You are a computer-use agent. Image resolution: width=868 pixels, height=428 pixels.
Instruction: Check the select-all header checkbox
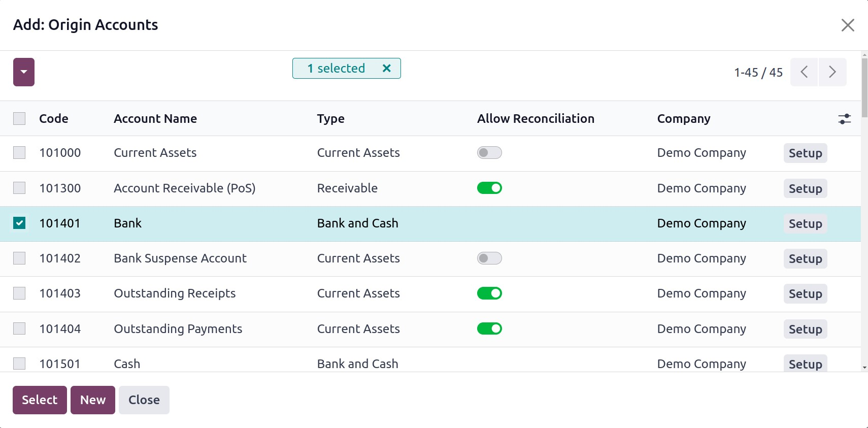(19, 119)
